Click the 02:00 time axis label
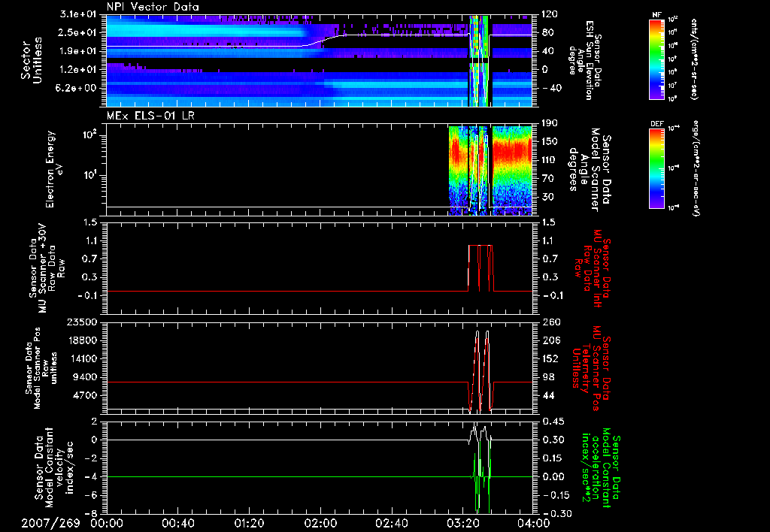The width and height of the screenshot is (770, 532). (x=320, y=523)
